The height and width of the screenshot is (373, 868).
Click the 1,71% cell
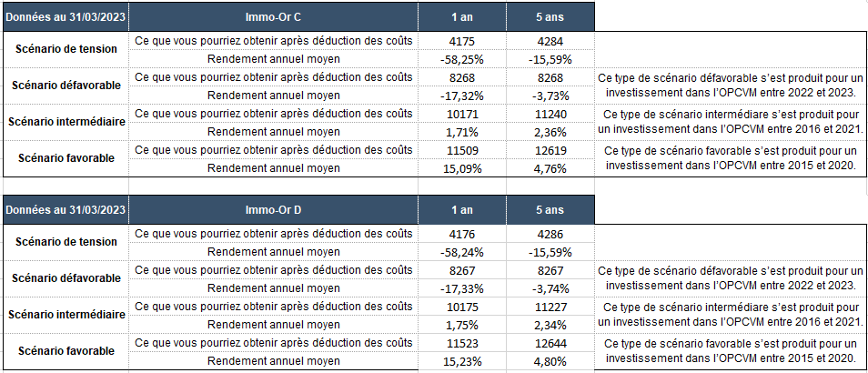pos(461,132)
